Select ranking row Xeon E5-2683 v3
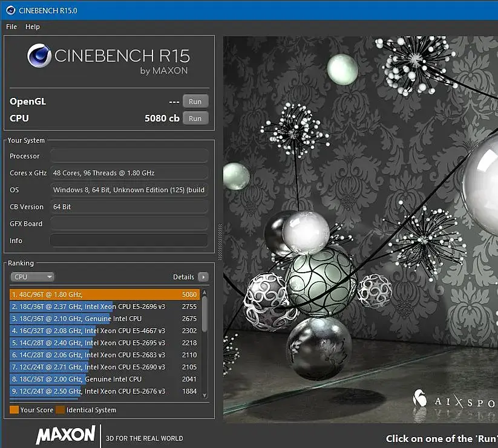Screen dimensions: 498x448 [105, 355]
